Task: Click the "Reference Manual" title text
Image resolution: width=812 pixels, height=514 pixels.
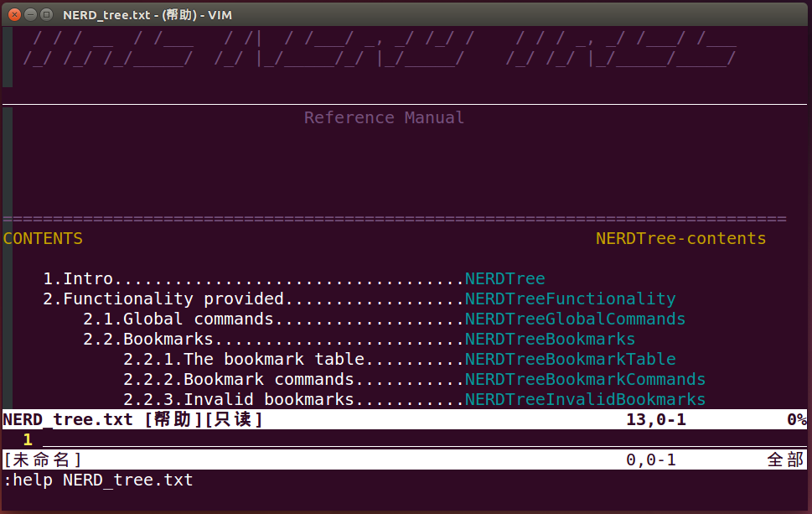Action: pyautogui.click(x=384, y=117)
